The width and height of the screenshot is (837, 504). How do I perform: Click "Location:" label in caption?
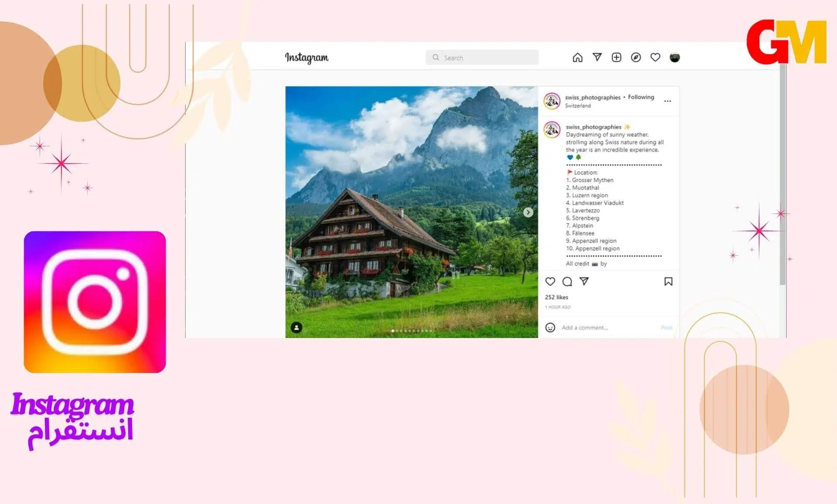(x=586, y=173)
